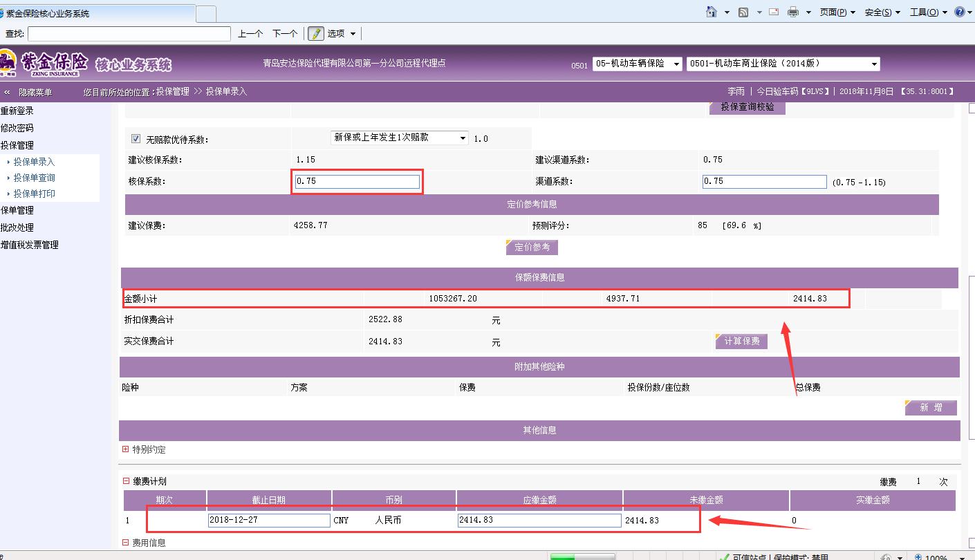The height and width of the screenshot is (560, 975).
Task: Open the 05-机动车辆保险 dropdown
Action: click(x=637, y=64)
